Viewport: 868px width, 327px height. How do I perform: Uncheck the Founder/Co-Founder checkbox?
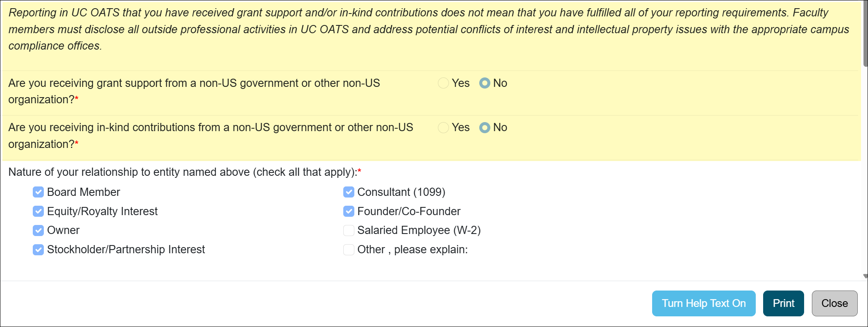[x=349, y=211]
